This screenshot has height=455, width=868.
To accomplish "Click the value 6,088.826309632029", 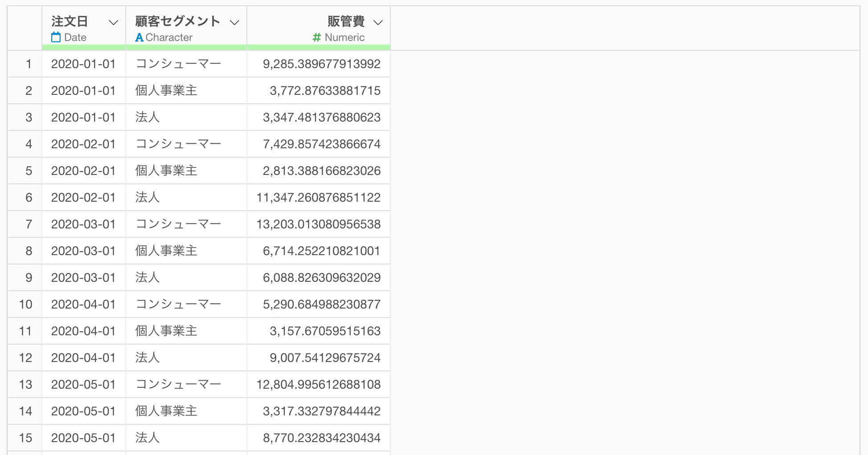I will coord(322,278).
